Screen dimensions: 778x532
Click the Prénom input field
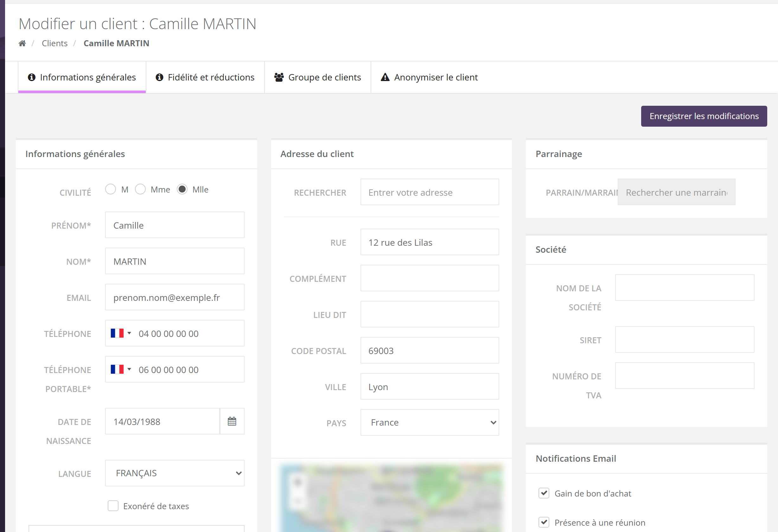pyautogui.click(x=175, y=225)
